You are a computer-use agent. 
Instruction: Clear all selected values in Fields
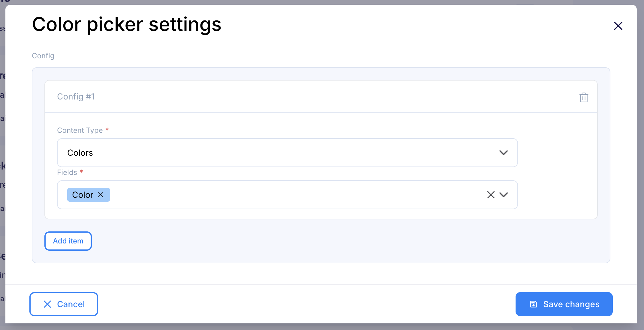[491, 195]
